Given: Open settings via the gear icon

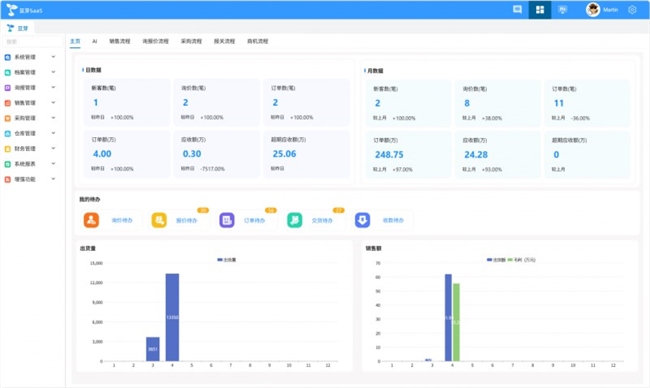Looking at the screenshot, I should click(632, 10).
